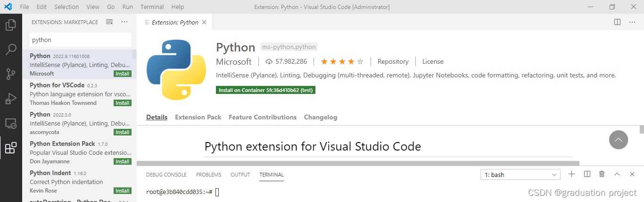This screenshot has height=202, width=644.
Task: Open the Search view icon
Action: tap(10, 49)
